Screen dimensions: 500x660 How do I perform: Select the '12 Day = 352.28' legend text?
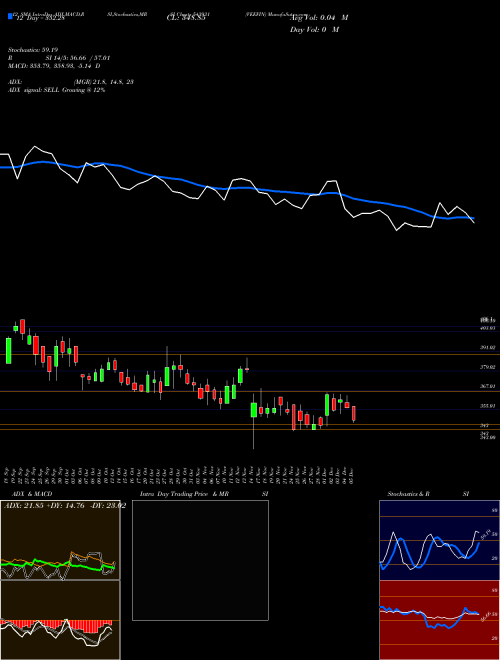41,18
